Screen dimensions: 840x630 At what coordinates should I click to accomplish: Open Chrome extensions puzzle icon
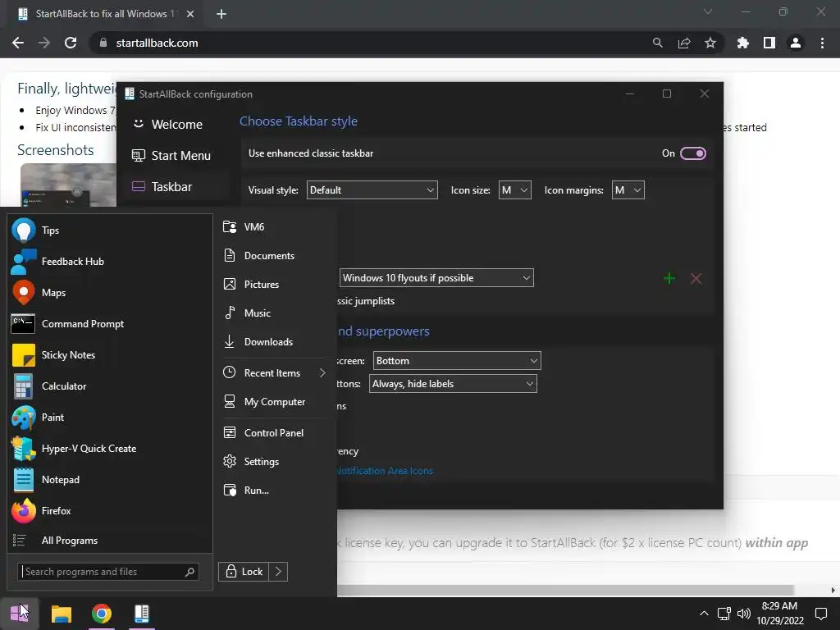[743, 43]
